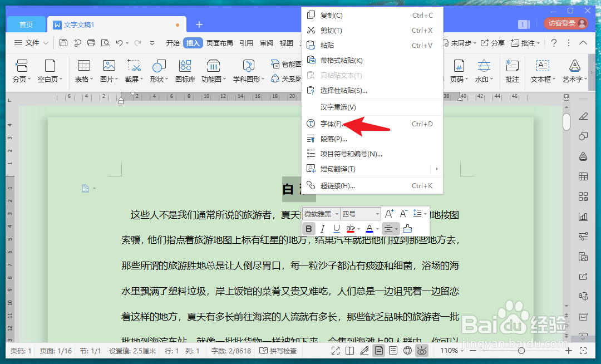Screen dimensions: 601x364
Task: Insert a picture from the Insert ribbon
Action: (x=109, y=73)
